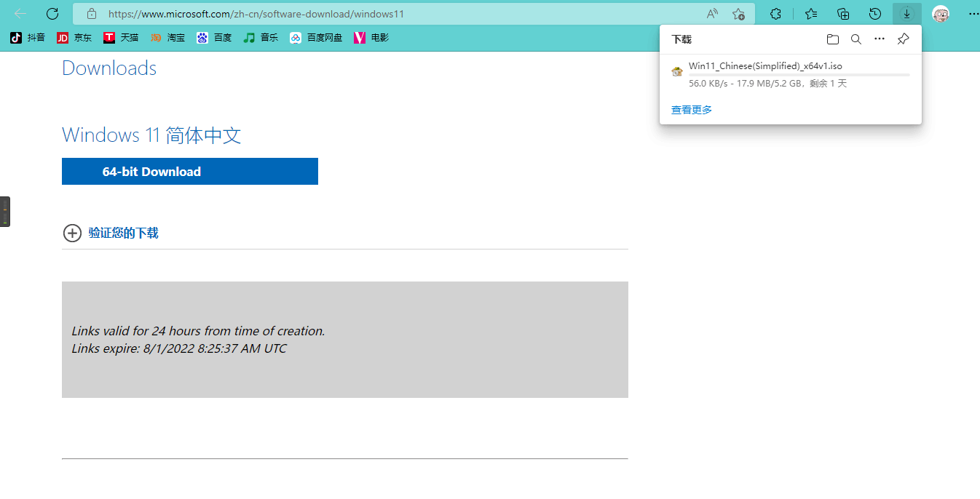
Task: Click 查看更多 in the downloads popup
Action: click(x=692, y=110)
